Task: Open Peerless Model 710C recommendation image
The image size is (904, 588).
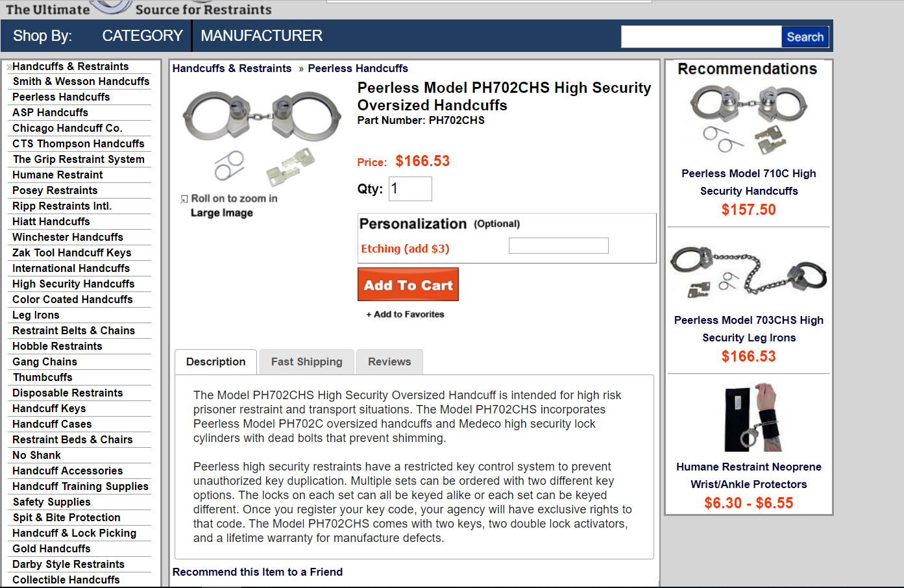Action: tap(748, 121)
